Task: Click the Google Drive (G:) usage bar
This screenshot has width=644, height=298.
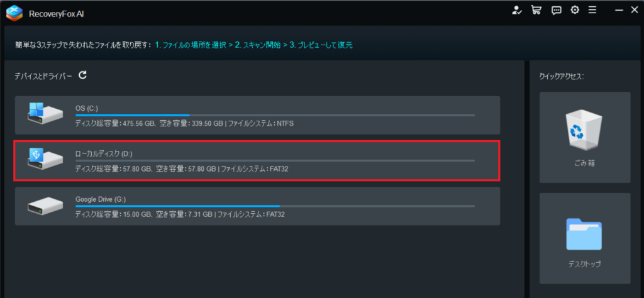Action: click(275, 206)
